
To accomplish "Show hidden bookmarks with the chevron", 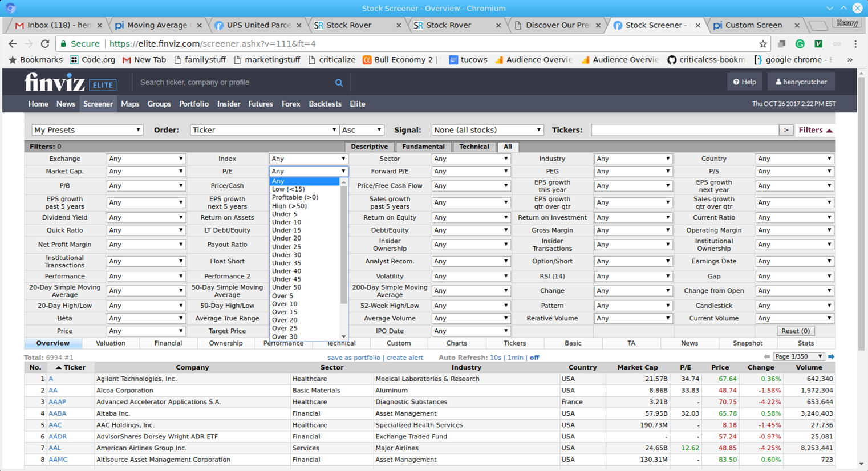I will (850, 59).
